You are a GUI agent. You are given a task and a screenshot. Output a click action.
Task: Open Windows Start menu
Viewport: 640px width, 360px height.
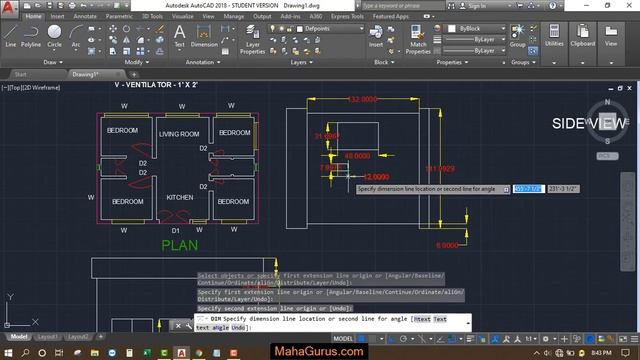8,353
